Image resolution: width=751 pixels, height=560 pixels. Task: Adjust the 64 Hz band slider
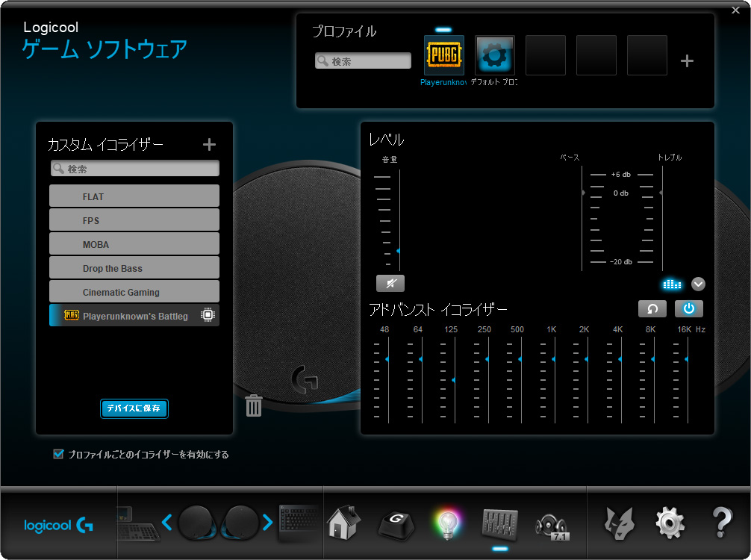point(420,359)
